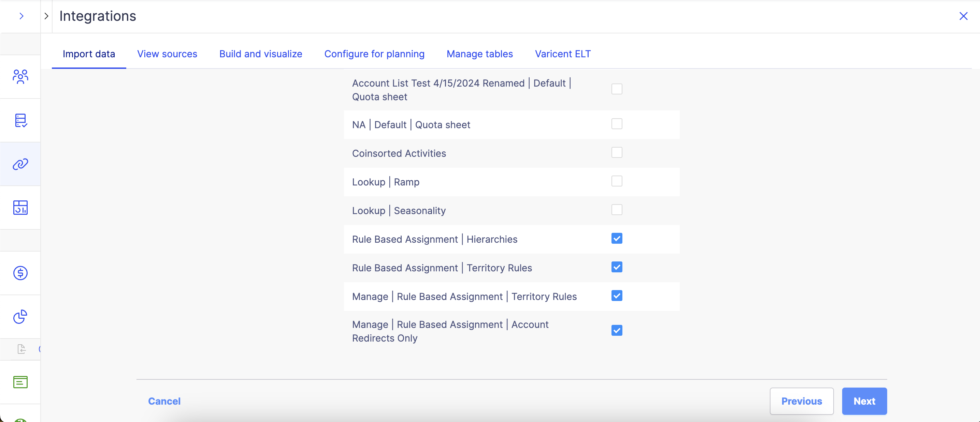The height and width of the screenshot is (422, 980).
Task: Uncheck Manage Account Redirects Only checkbox
Action: (617, 330)
